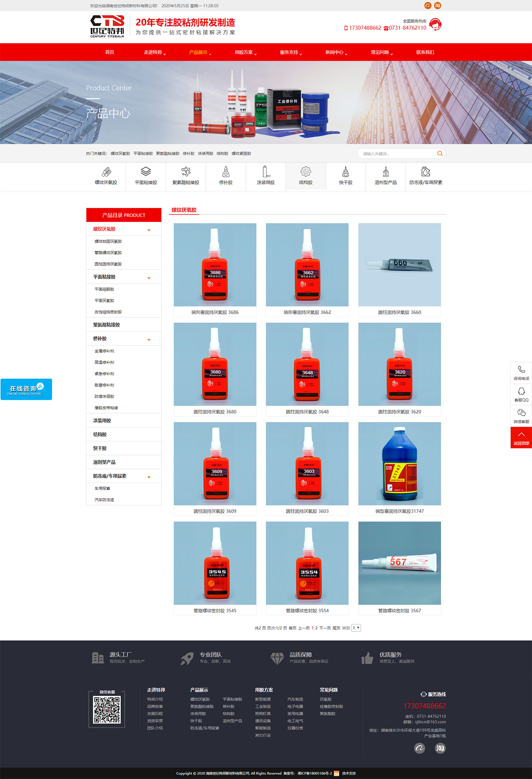Open the 在线咨询 online consultation button
This screenshot has width=532, height=779.
[x=26, y=389]
